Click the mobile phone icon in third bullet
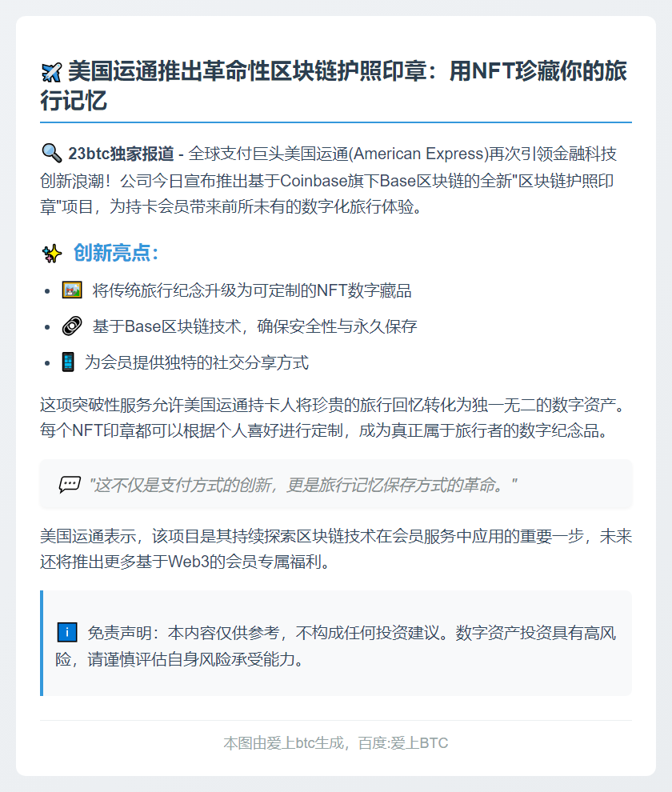Viewport: 672px width, 792px height. pyautogui.click(x=68, y=362)
